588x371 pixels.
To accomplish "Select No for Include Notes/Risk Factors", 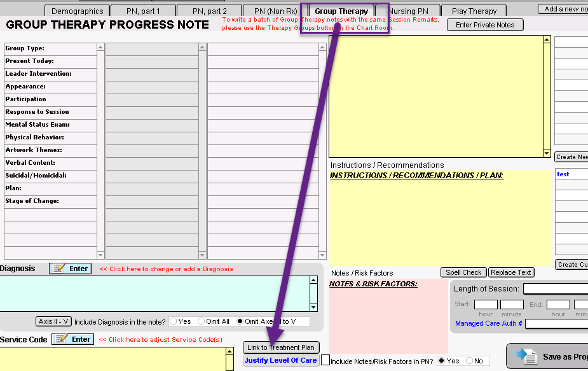I will pos(470,361).
